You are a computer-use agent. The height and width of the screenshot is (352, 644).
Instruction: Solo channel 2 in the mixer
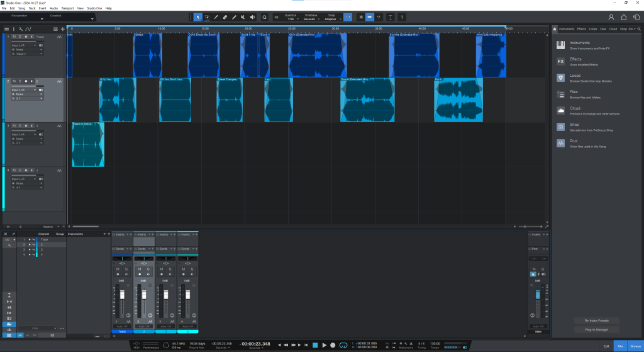pyautogui.click(x=148, y=270)
